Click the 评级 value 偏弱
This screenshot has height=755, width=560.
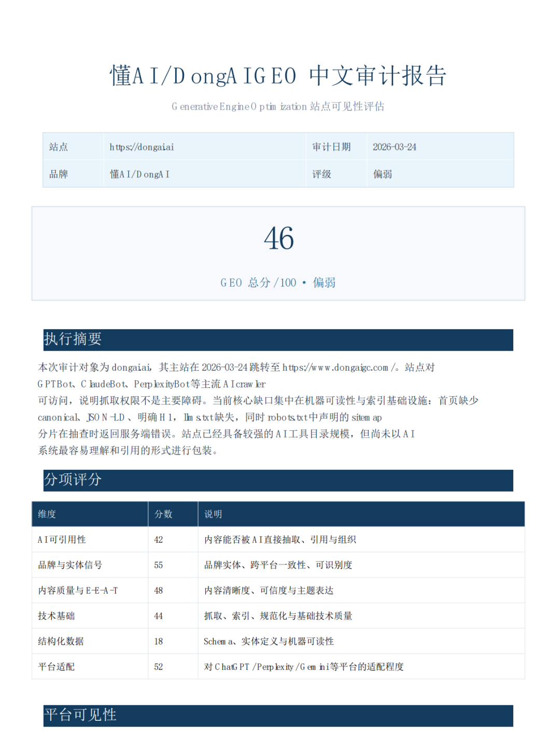click(x=383, y=173)
